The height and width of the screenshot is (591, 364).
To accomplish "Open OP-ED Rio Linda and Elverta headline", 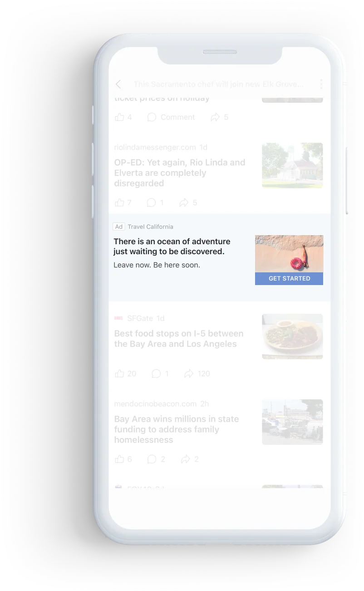I will 180,173.
